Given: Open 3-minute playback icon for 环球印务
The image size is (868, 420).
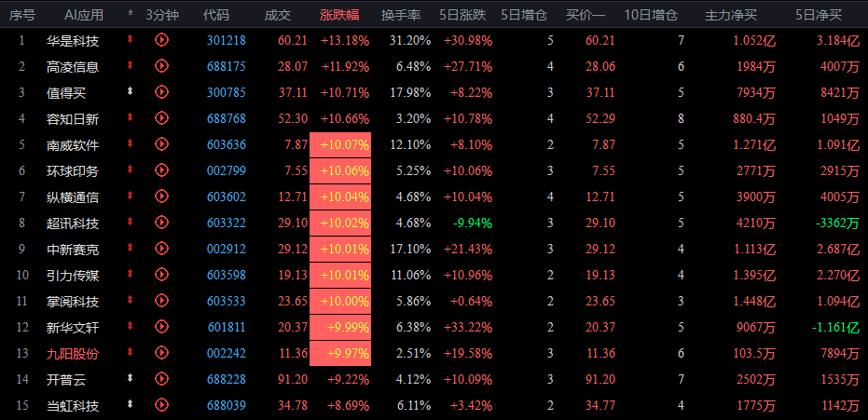Looking at the screenshot, I should point(161,170).
